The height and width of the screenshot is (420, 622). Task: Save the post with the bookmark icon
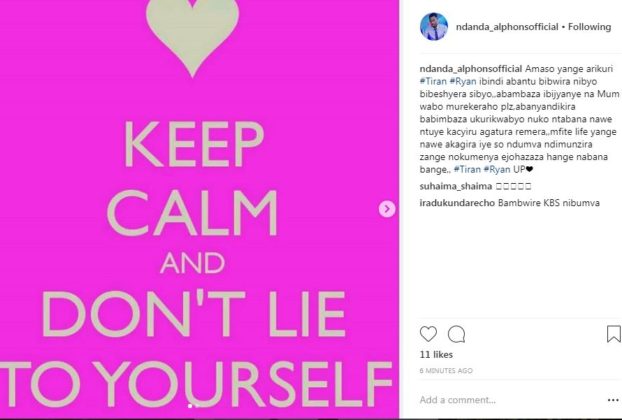coord(614,334)
